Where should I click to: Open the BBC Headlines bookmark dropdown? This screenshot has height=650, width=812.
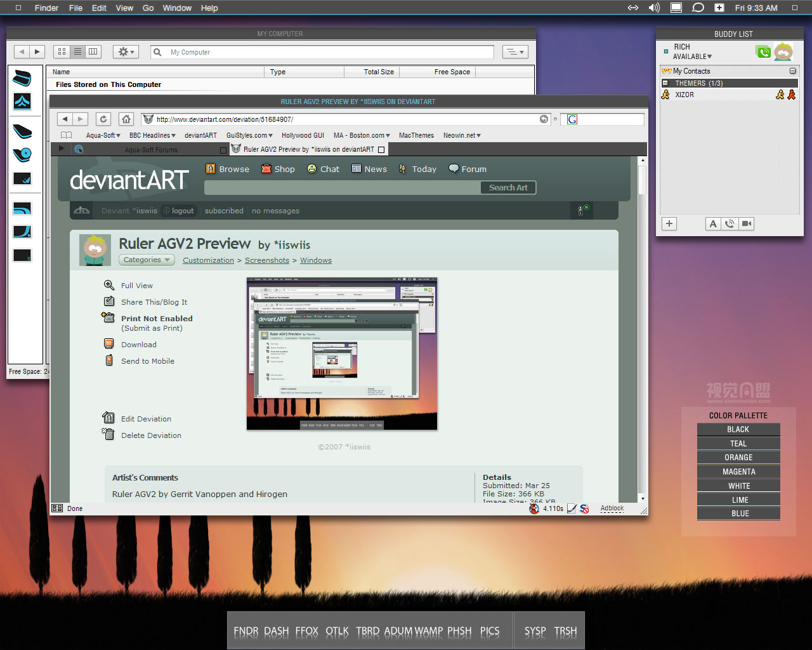tap(152, 135)
